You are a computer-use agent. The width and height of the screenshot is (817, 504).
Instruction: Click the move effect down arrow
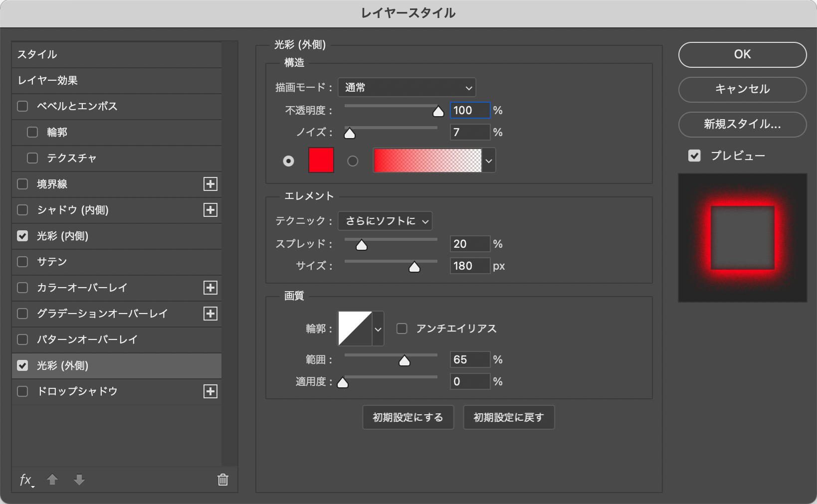(x=79, y=480)
